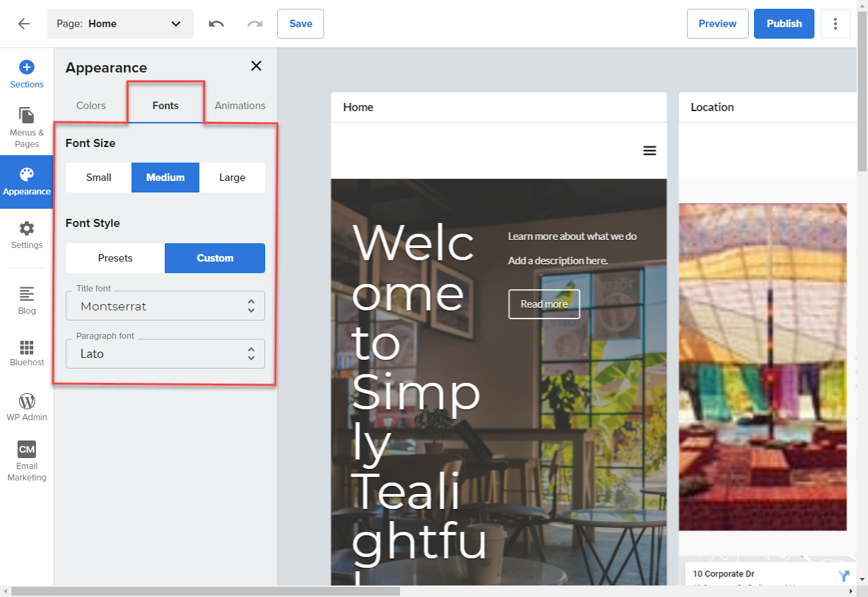
Task: Switch to the Colors tab
Action: 91,106
